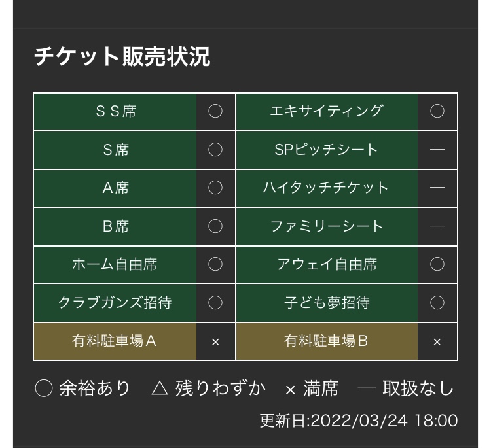Click the 更新日 timestamp text
491x448 pixels.
click(x=359, y=421)
